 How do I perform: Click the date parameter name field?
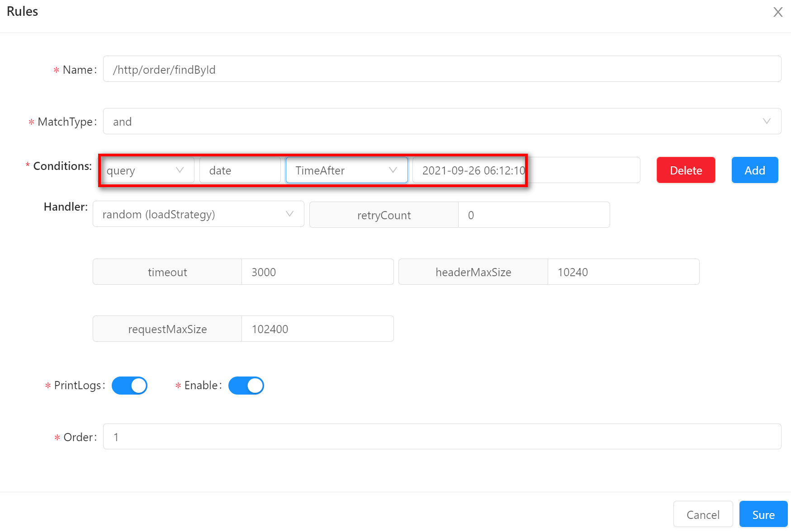click(240, 170)
